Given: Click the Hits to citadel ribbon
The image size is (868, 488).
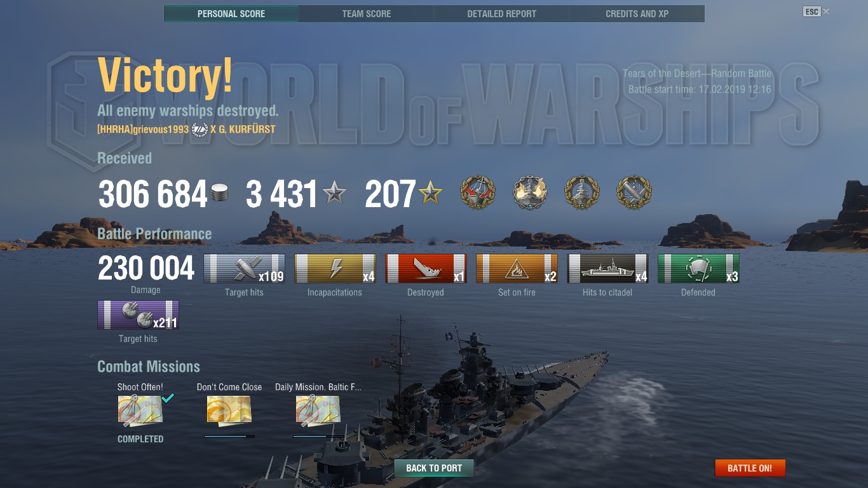Looking at the screenshot, I should pos(607,269).
